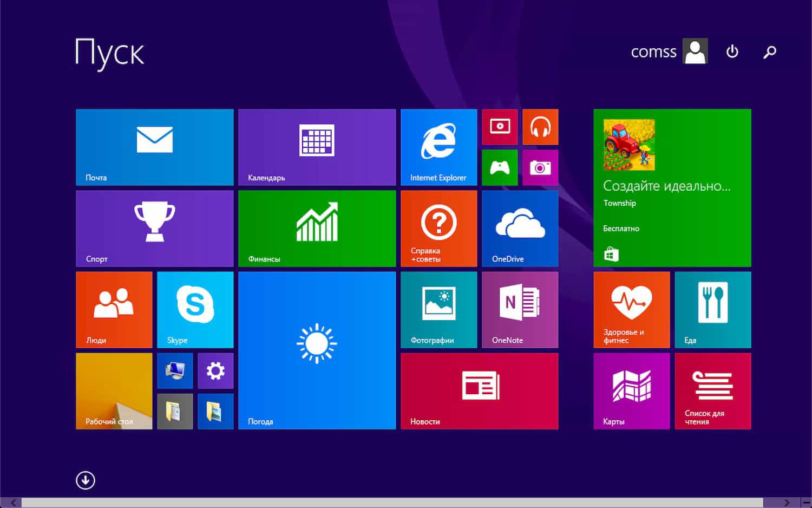Open OneDrive
Screen dimensions: 812x508
tap(520, 227)
